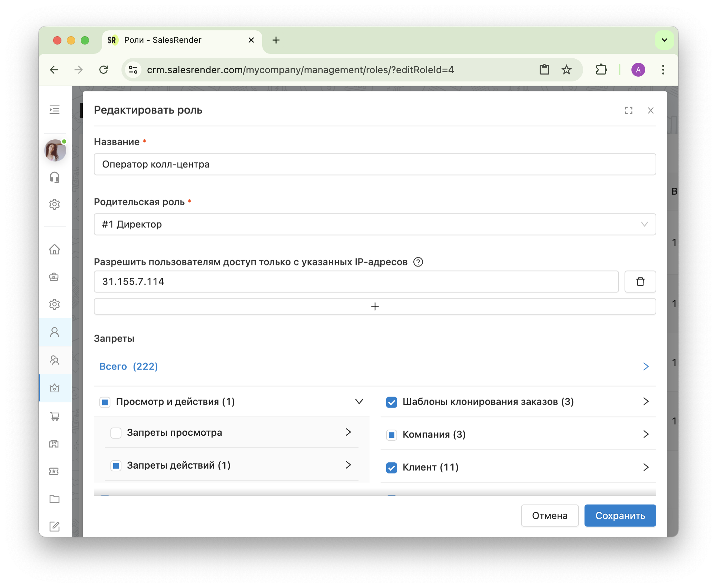Expand Клиент (11) chevron
The width and height of the screenshot is (717, 588).
click(x=646, y=467)
